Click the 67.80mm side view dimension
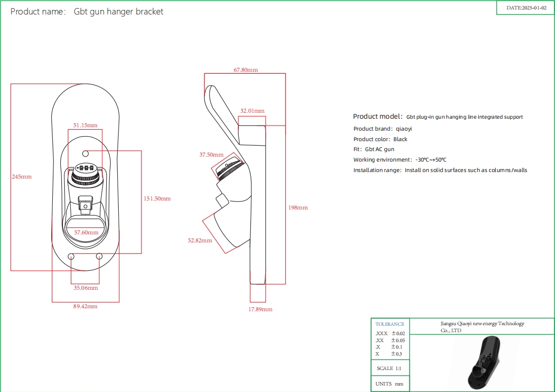This screenshot has height=392, width=555. 246,70
